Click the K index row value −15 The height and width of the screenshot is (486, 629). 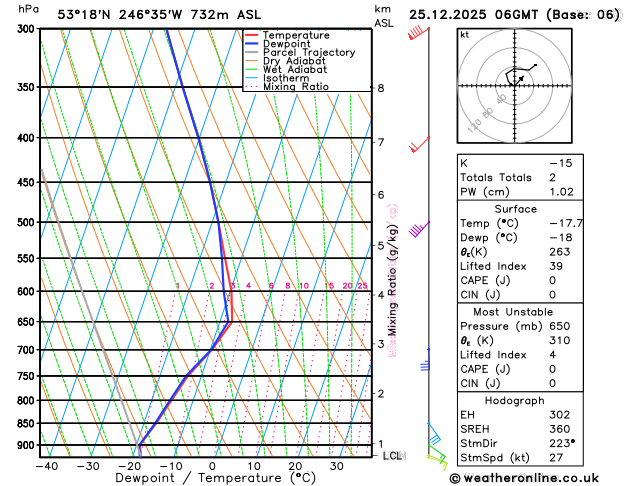pos(560,163)
